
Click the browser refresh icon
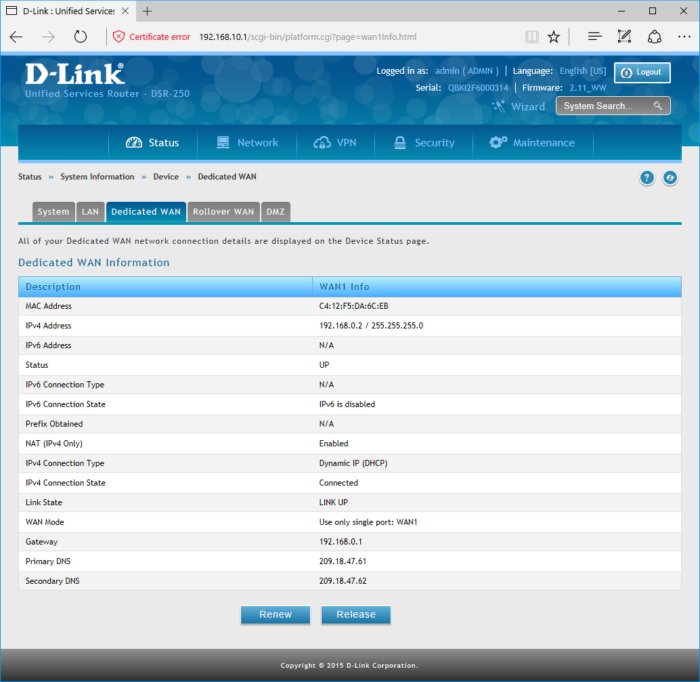point(80,36)
